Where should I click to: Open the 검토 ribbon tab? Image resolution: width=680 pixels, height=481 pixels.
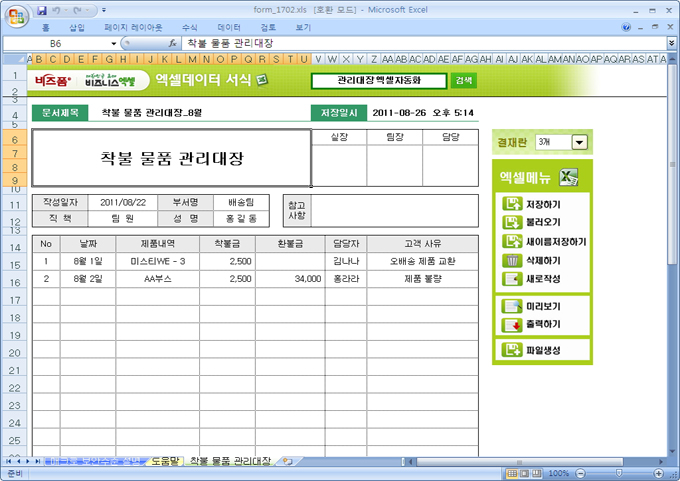tap(268, 28)
